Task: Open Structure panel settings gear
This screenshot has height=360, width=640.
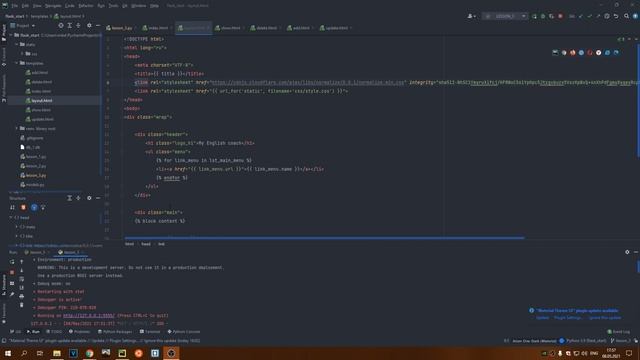Action: click(x=89, y=198)
